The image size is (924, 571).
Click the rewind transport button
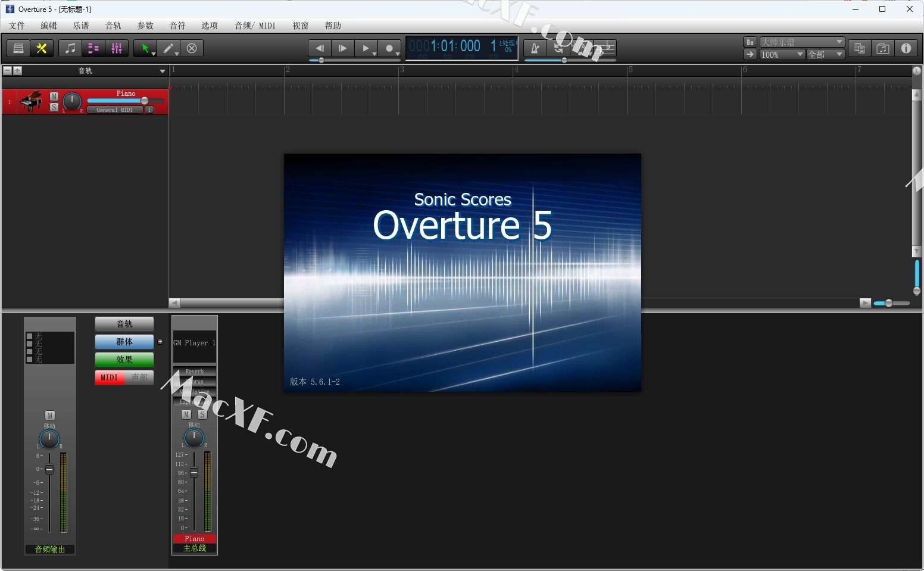point(320,48)
